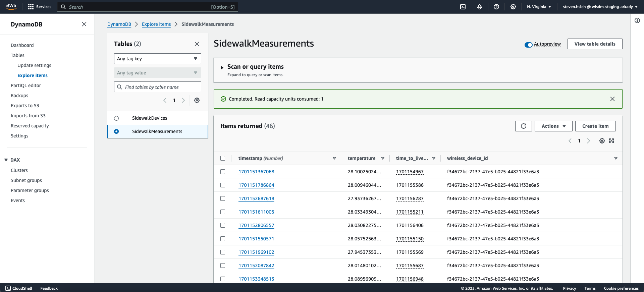This screenshot has width=644, height=292.
Task: Open Cookie preferences in the footer
Action: click(621, 288)
